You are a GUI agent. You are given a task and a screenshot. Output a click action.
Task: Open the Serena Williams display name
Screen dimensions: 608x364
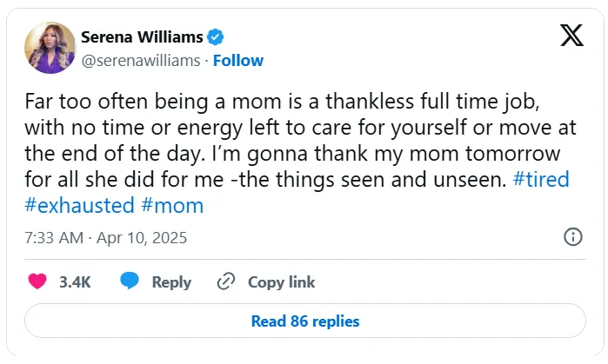coord(142,37)
